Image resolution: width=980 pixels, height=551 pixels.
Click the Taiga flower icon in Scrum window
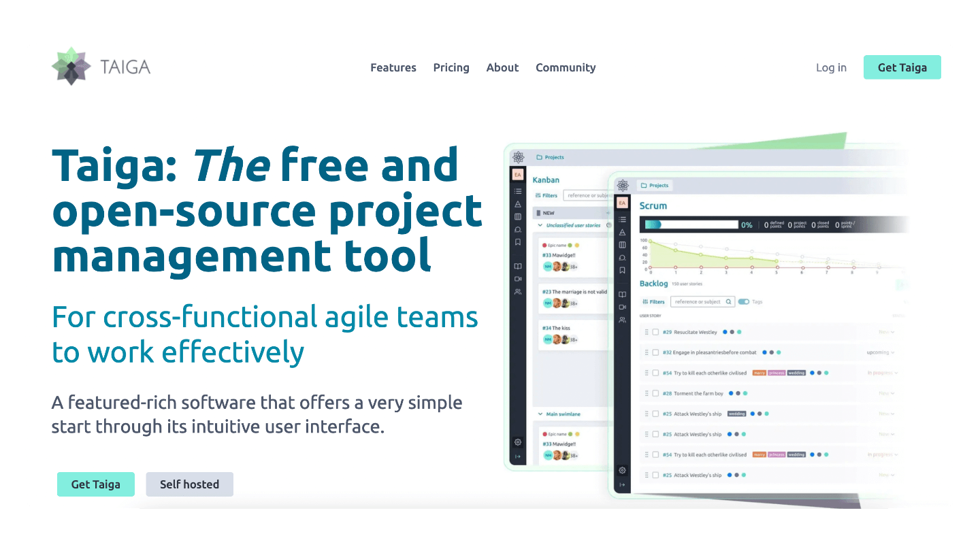[623, 185]
